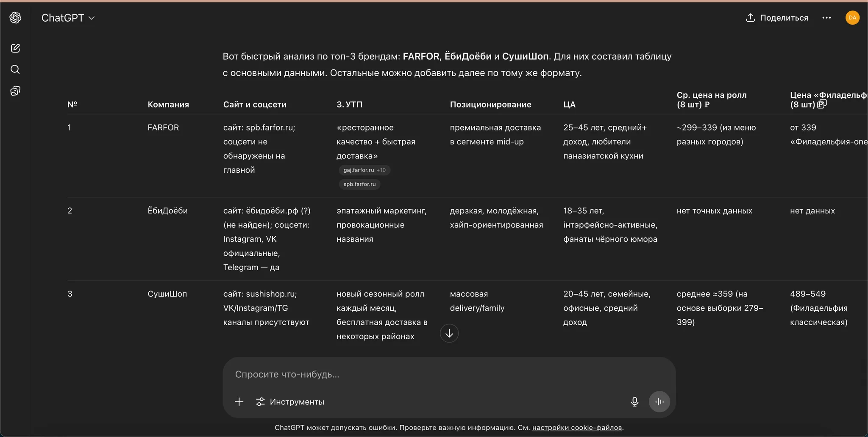Click the Позиционирование column header

(490, 105)
